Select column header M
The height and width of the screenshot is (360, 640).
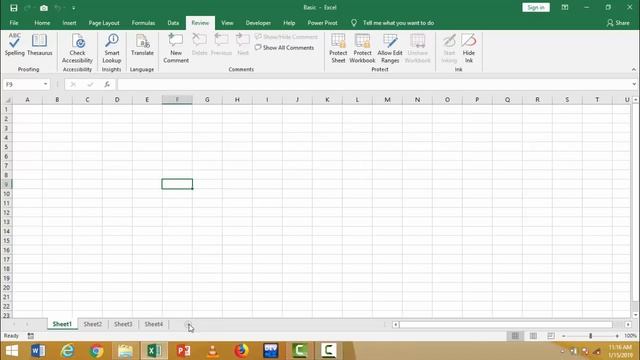[387, 100]
